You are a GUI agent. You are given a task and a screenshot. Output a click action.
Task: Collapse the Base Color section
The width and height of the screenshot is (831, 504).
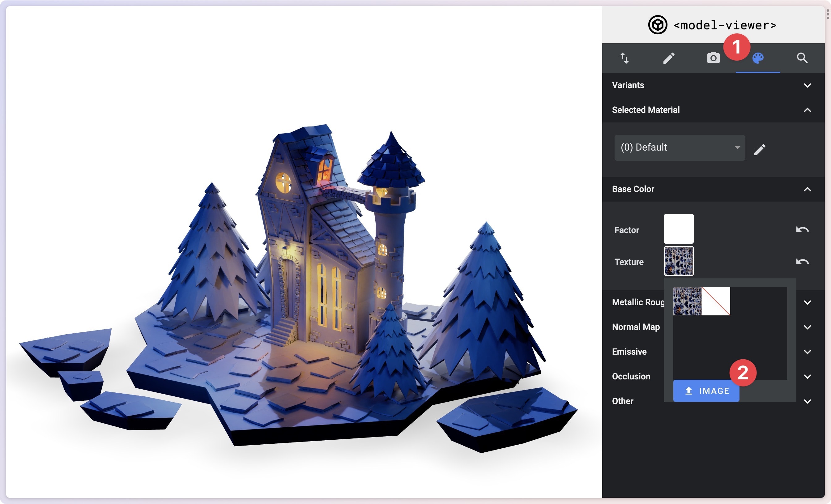point(713,189)
